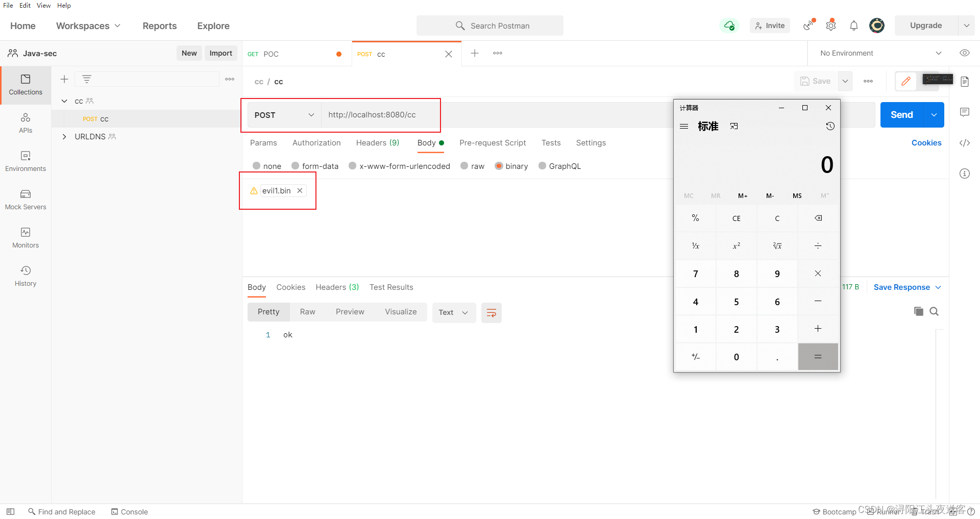Viewport: 980px width, 519px height.
Task: Switch to the Authorization tab
Action: click(x=316, y=143)
